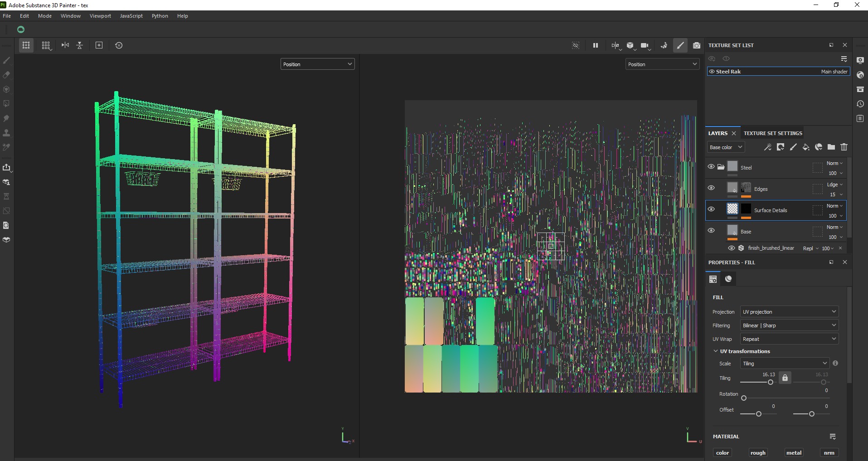Image resolution: width=868 pixels, height=461 pixels.
Task: Add a fill layer bucket icon
Action: pyautogui.click(x=806, y=147)
